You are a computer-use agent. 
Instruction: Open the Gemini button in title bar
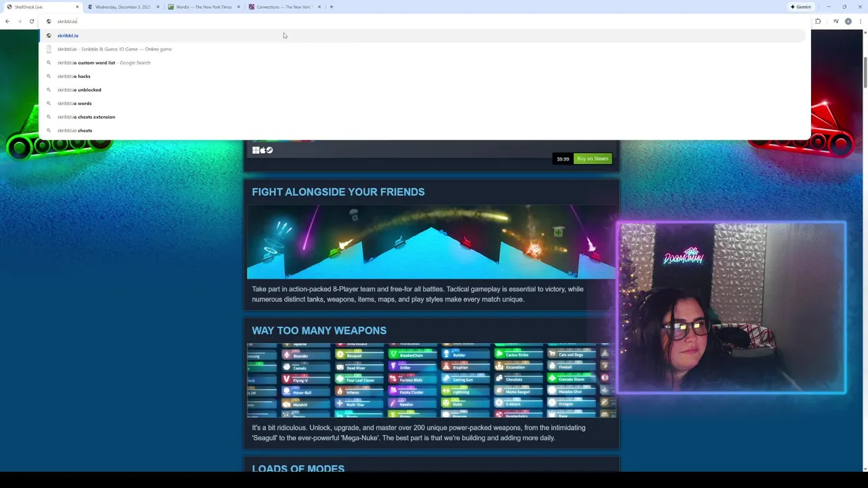click(800, 7)
